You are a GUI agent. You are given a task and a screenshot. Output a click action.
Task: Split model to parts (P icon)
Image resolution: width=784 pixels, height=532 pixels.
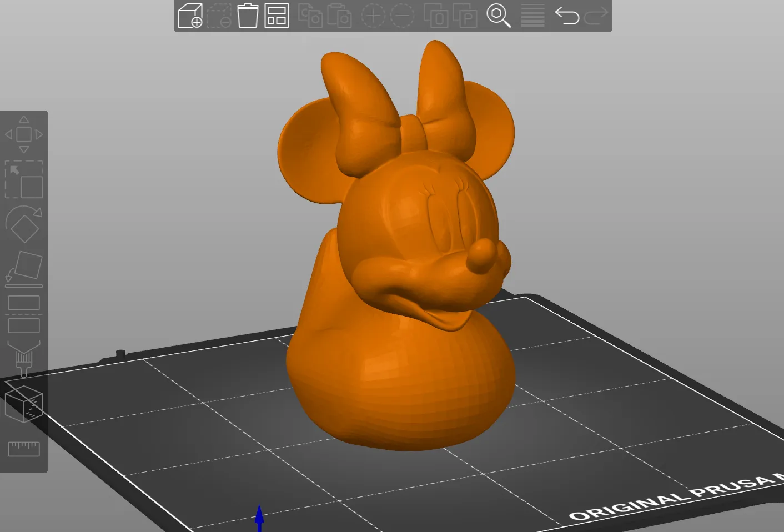pyautogui.click(x=465, y=16)
